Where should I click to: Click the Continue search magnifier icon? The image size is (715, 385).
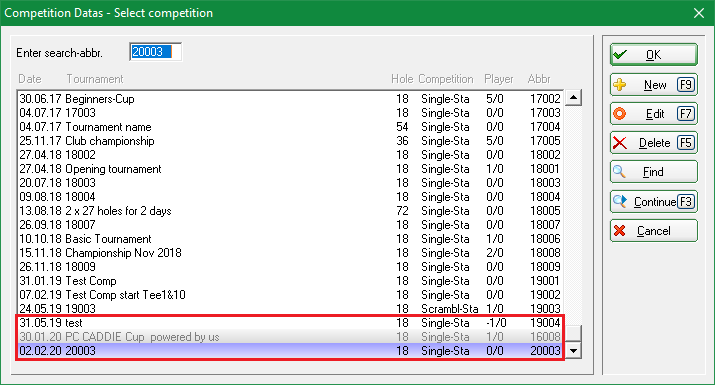click(620, 201)
